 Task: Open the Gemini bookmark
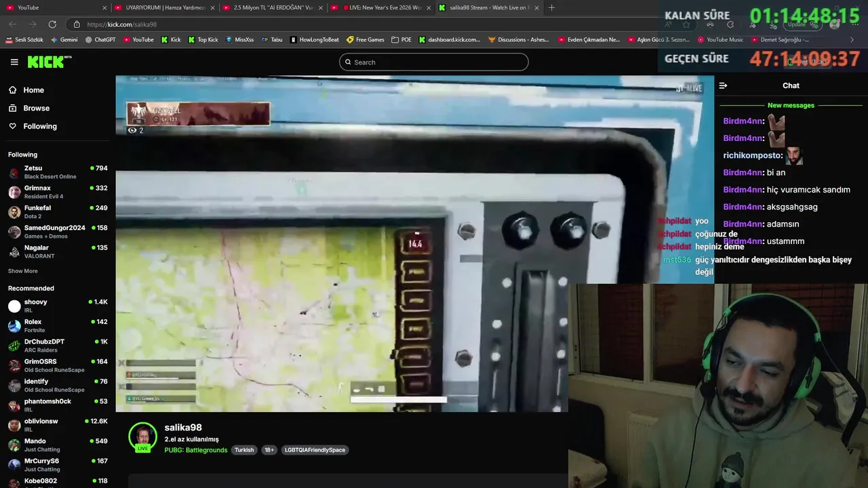pos(64,40)
